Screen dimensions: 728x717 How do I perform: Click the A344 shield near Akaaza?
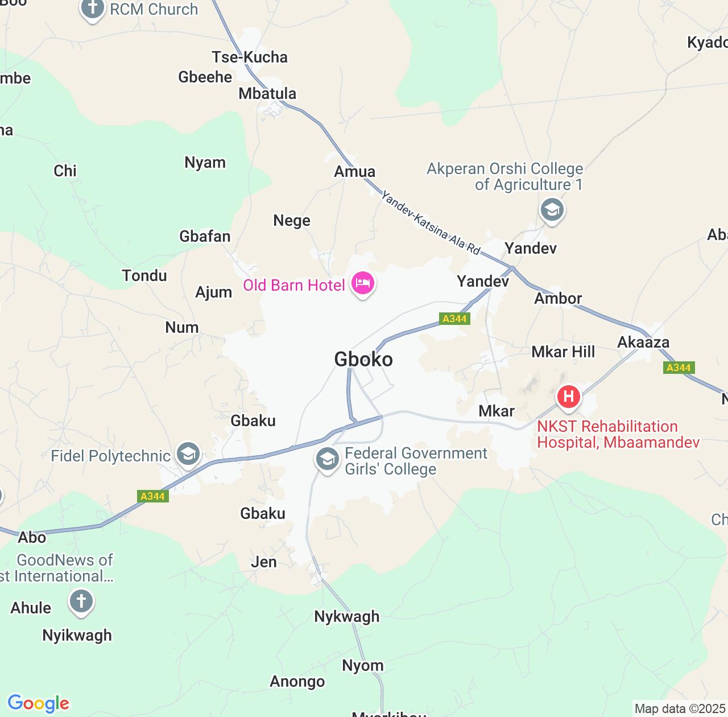coord(679,368)
